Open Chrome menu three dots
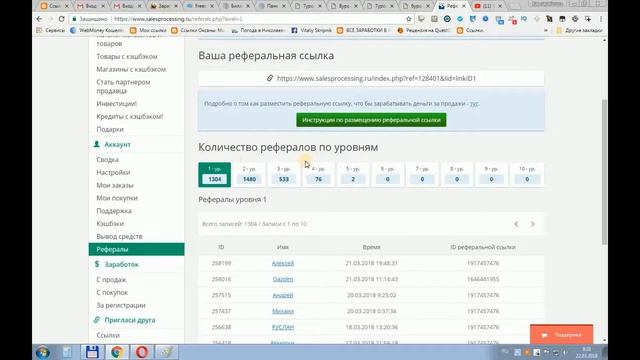This screenshot has height=360, width=640. click(601, 19)
